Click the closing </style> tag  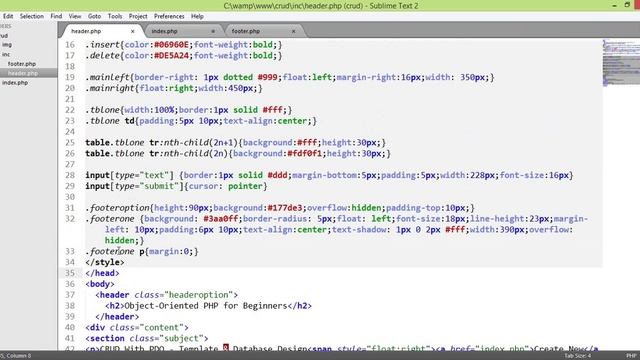point(104,262)
